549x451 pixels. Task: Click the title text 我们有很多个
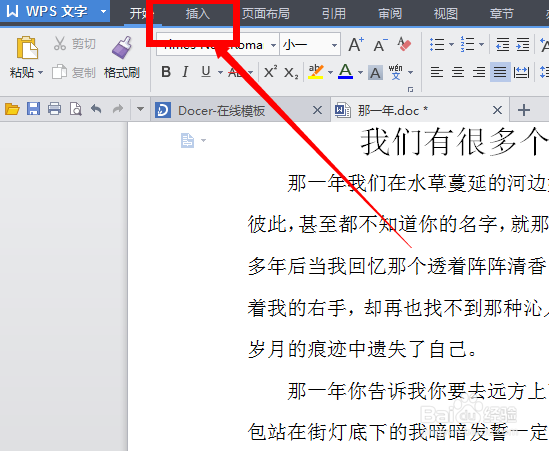pyautogui.click(x=454, y=142)
